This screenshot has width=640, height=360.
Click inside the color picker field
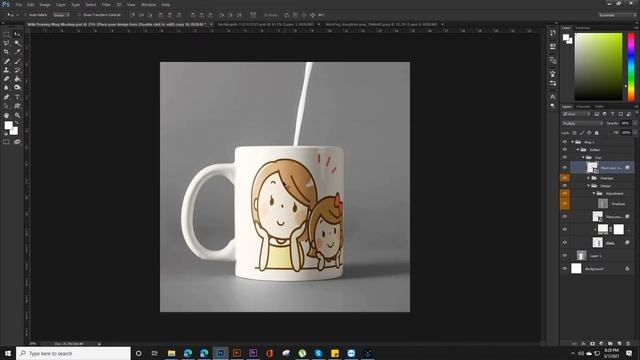coord(598,67)
